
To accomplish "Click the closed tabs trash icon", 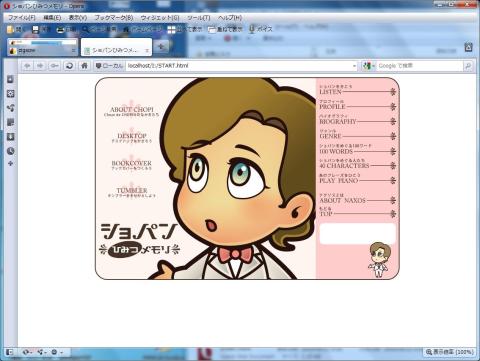I will [x=468, y=47].
